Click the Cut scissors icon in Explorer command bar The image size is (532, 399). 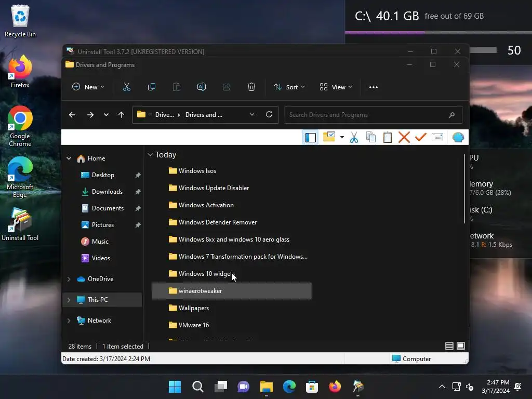127,87
